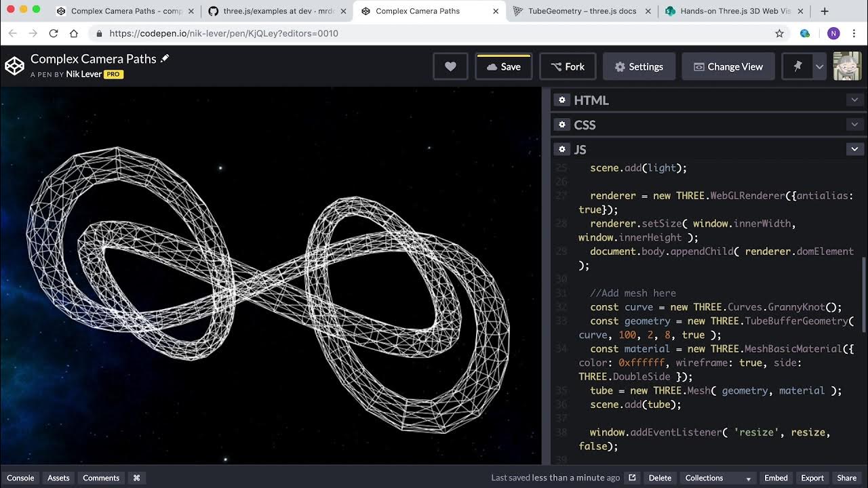Click the PRO badge
The width and height of the screenshot is (868, 488).
[114, 75]
